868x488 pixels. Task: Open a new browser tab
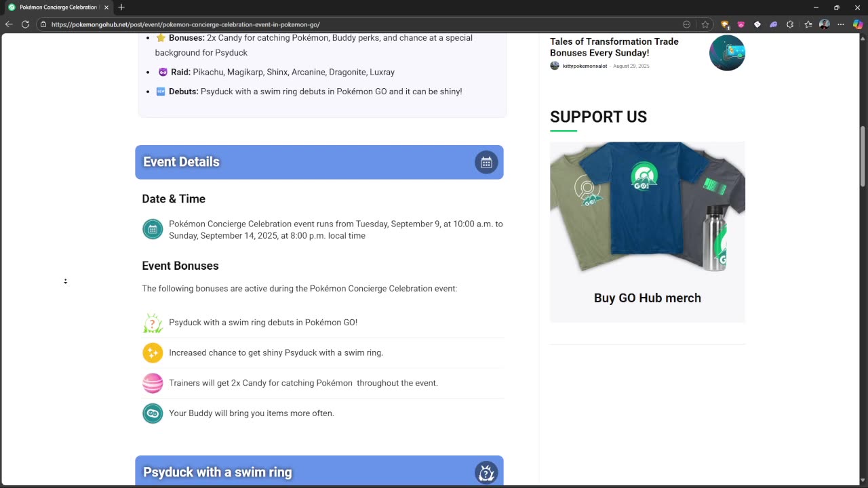[121, 7]
